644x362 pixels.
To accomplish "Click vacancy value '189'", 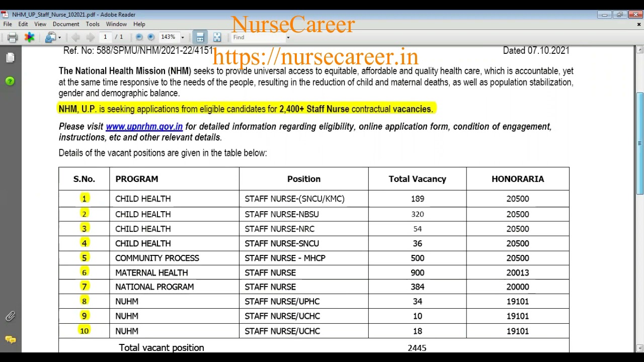I will coord(418,199).
